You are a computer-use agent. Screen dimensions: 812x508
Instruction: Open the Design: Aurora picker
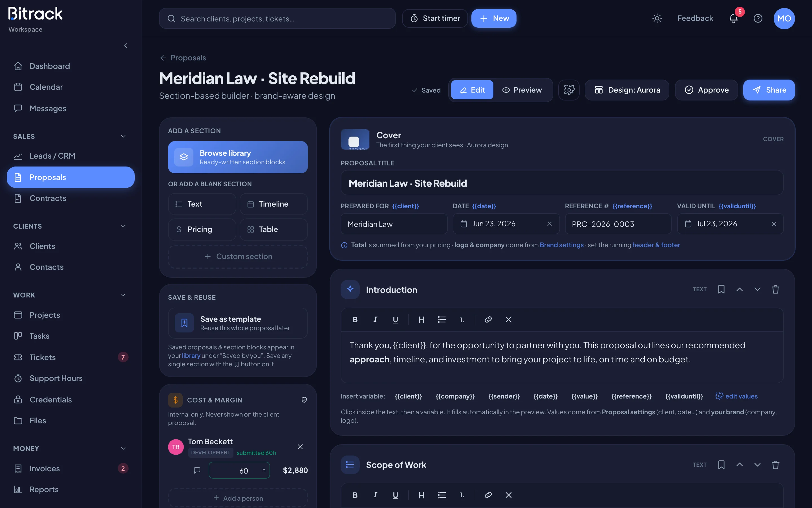click(627, 90)
